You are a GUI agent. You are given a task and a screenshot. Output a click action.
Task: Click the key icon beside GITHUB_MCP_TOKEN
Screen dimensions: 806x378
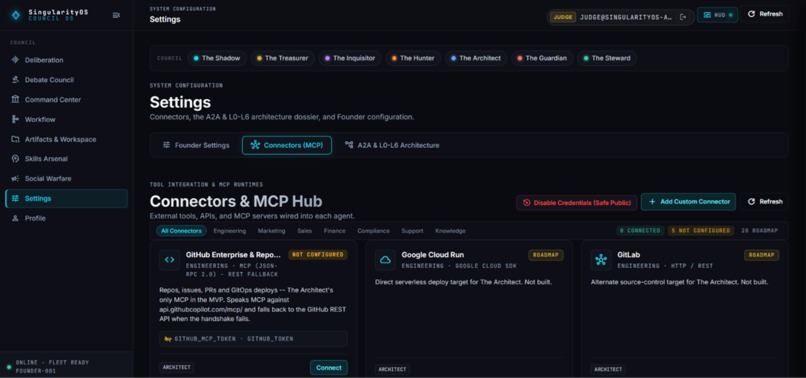tap(167, 339)
